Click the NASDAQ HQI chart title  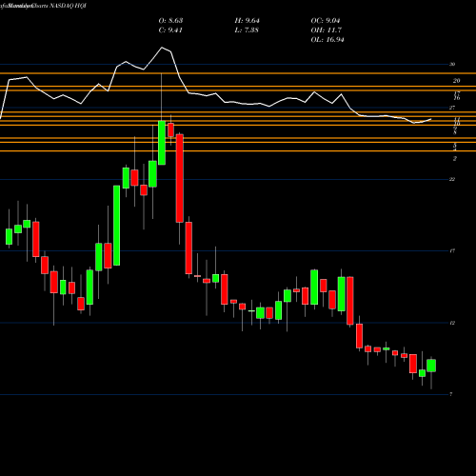68,6
